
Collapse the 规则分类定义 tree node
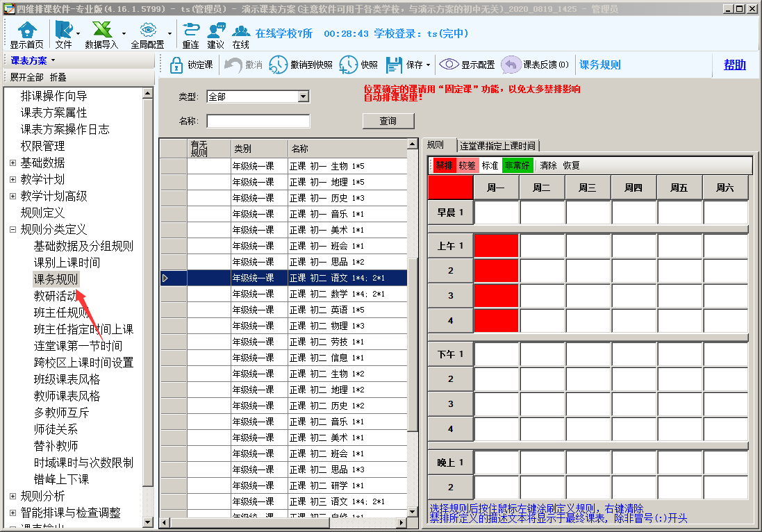pyautogui.click(x=13, y=229)
